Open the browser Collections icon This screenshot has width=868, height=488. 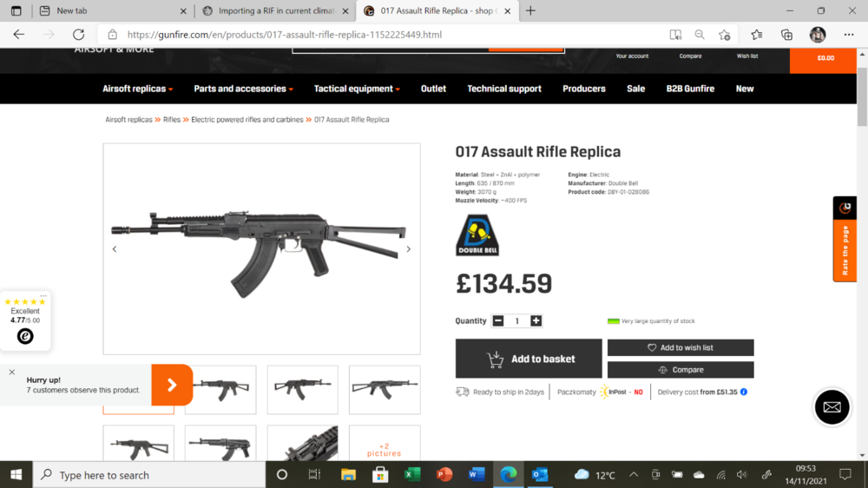click(x=786, y=35)
